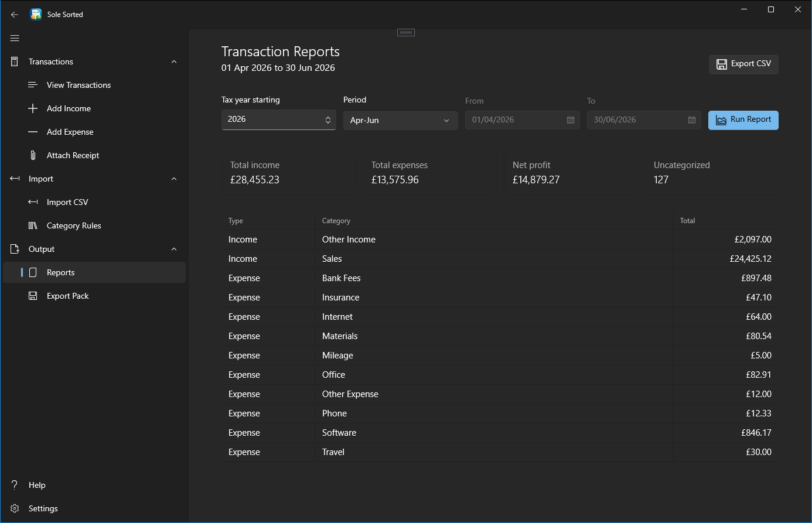
Task: Open Settings from the sidebar
Action: [94, 508]
